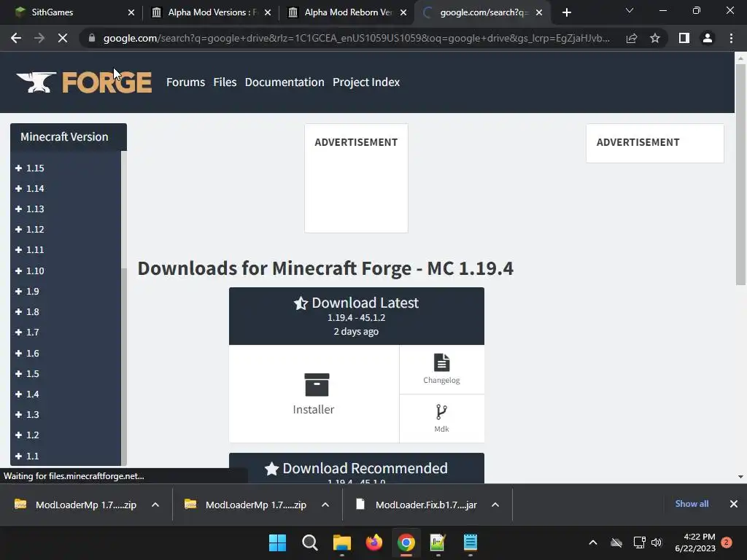Click the volume speaker tray icon
The height and width of the screenshot is (560, 747).
tap(657, 542)
